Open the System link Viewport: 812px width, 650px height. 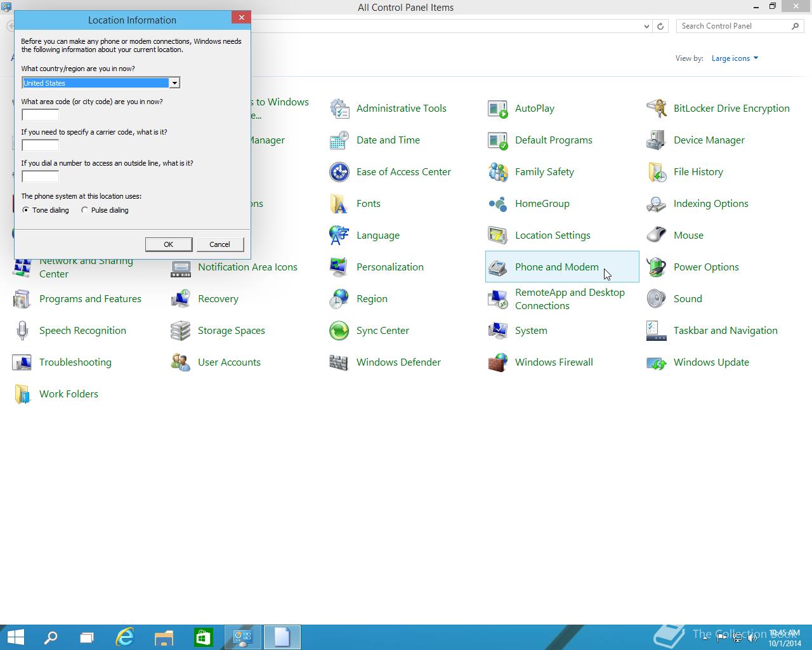[531, 331]
